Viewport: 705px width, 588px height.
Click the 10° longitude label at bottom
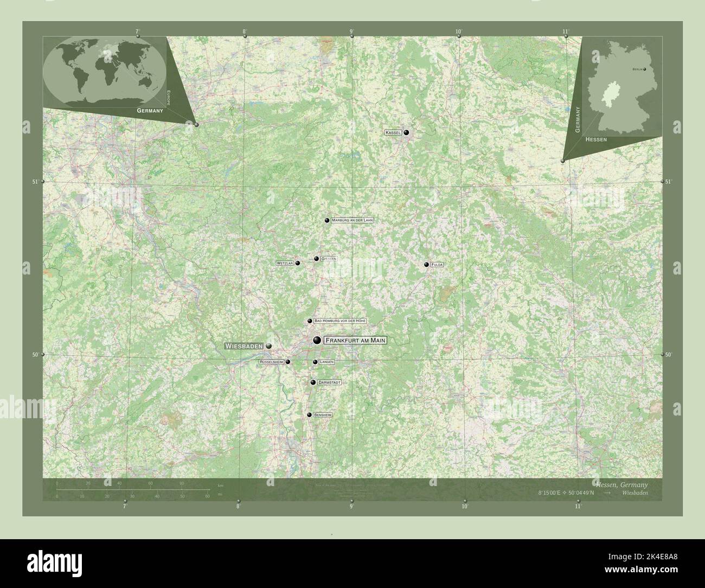pyautogui.click(x=465, y=507)
